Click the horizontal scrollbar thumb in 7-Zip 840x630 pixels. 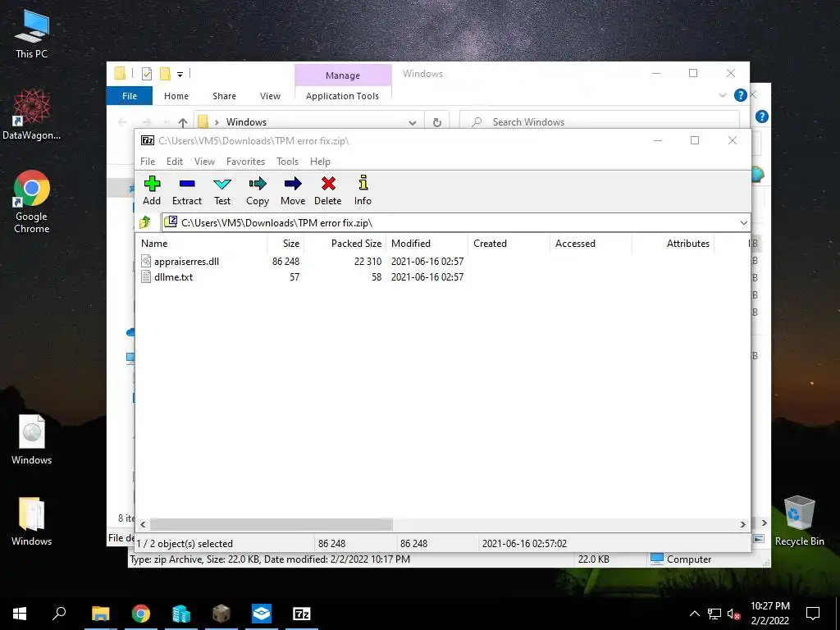click(x=271, y=524)
